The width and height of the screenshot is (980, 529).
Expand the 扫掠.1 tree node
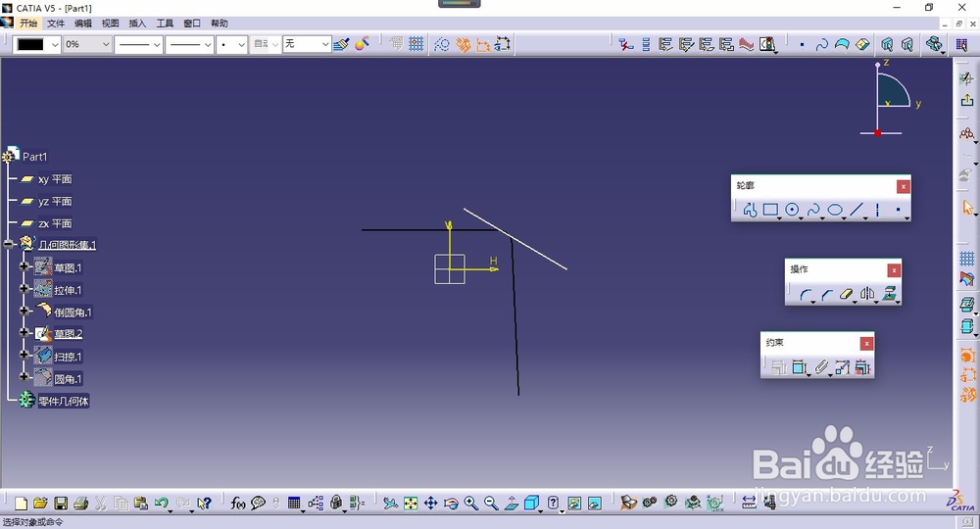pos(24,355)
